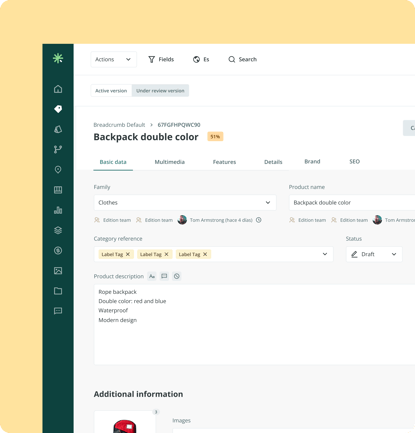Open the Status Draft dropdown
This screenshot has width=415, height=433.
tap(374, 254)
